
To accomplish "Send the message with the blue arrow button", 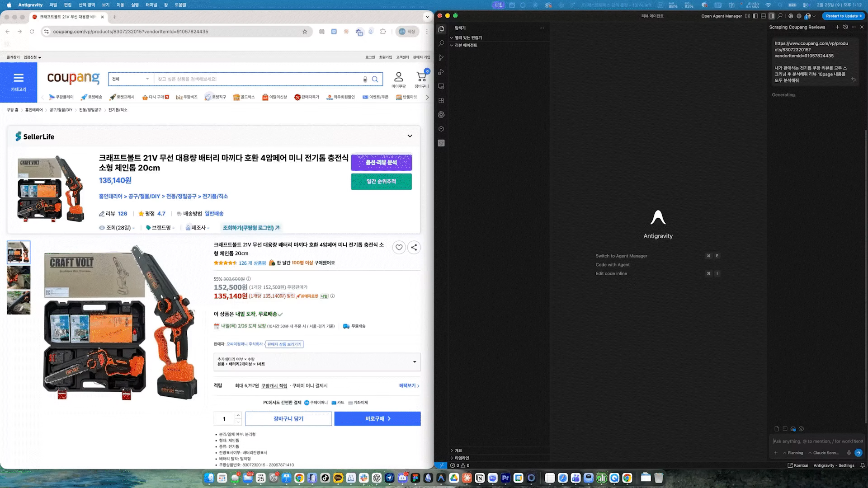I will [x=859, y=453].
